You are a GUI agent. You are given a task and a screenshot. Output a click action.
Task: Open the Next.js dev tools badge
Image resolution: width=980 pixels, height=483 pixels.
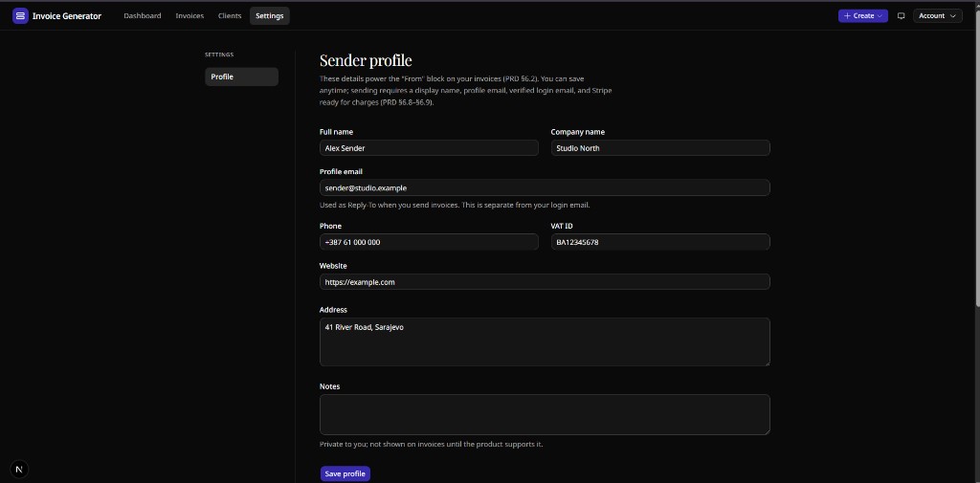tap(19, 470)
